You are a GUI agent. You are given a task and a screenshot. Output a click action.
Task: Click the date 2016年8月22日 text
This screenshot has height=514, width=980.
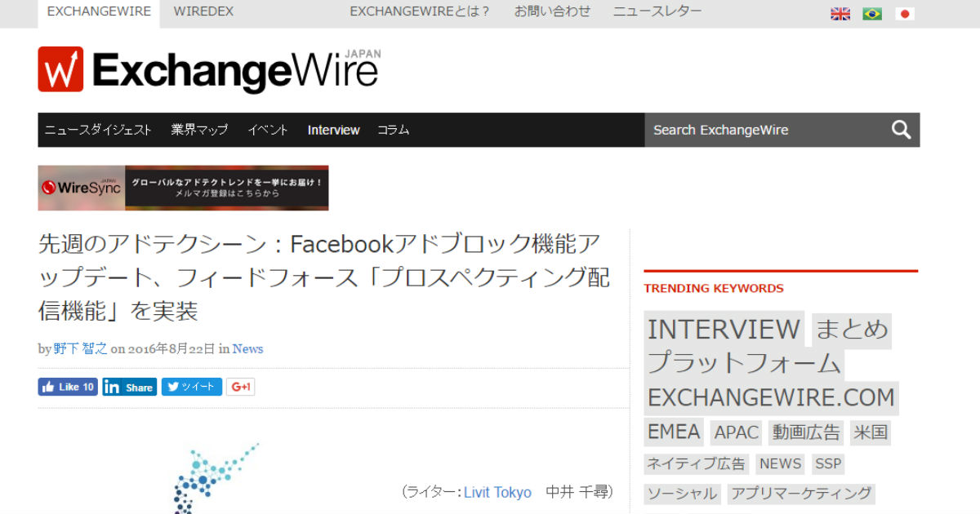point(171,348)
